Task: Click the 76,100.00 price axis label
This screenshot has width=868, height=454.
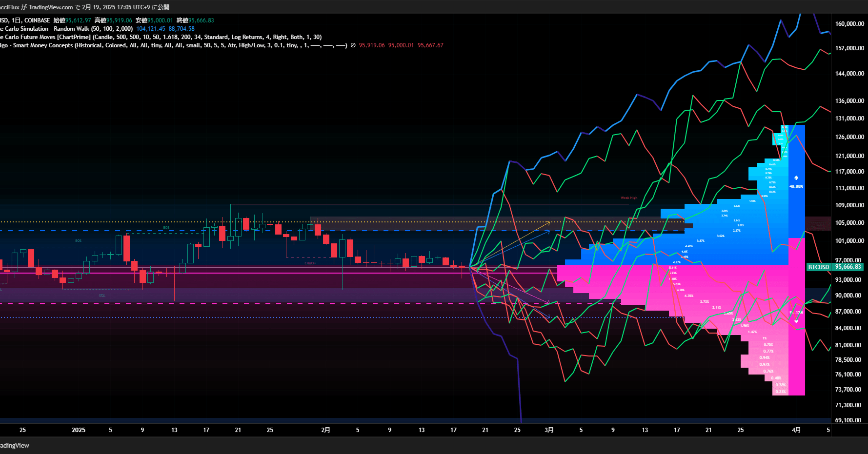Action: 848,375
